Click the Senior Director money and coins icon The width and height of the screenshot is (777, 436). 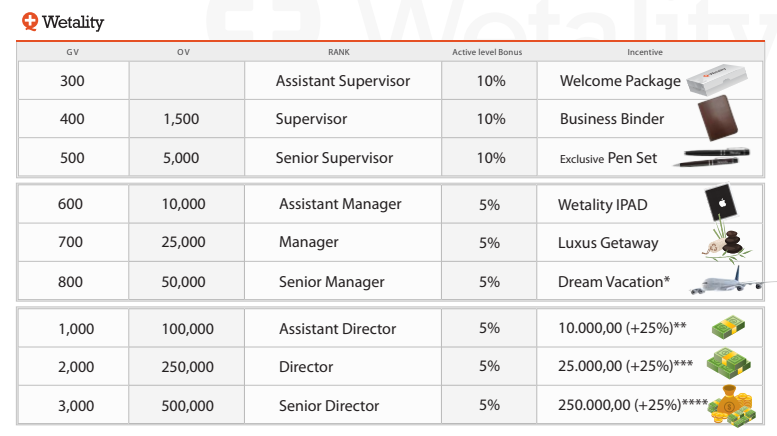pyautogui.click(x=732, y=404)
